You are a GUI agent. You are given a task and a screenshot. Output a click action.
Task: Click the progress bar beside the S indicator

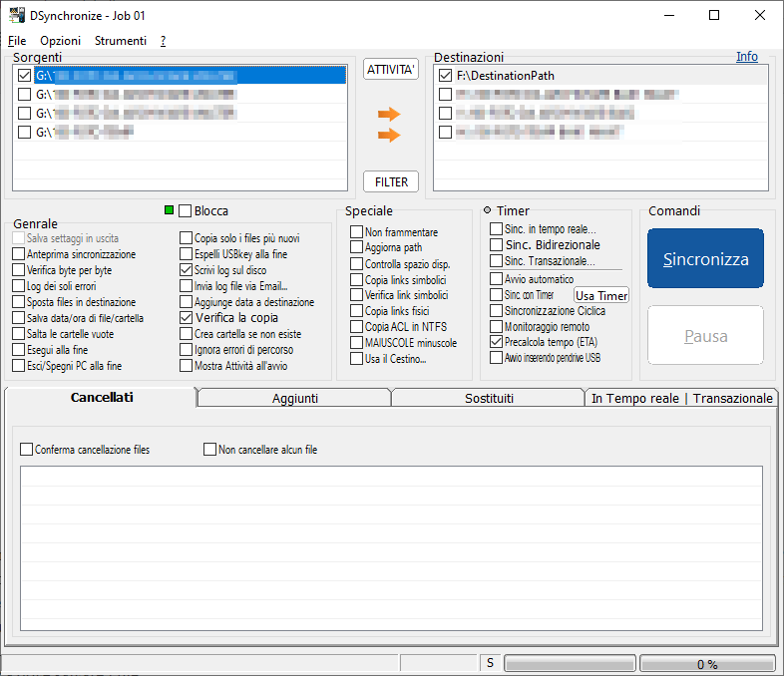click(570, 663)
